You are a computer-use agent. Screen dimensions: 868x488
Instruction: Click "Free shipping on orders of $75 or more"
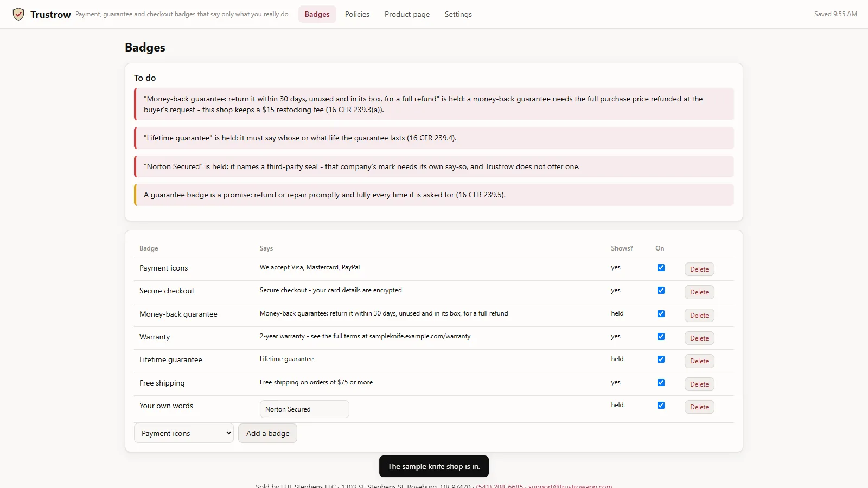[x=316, y=382]
